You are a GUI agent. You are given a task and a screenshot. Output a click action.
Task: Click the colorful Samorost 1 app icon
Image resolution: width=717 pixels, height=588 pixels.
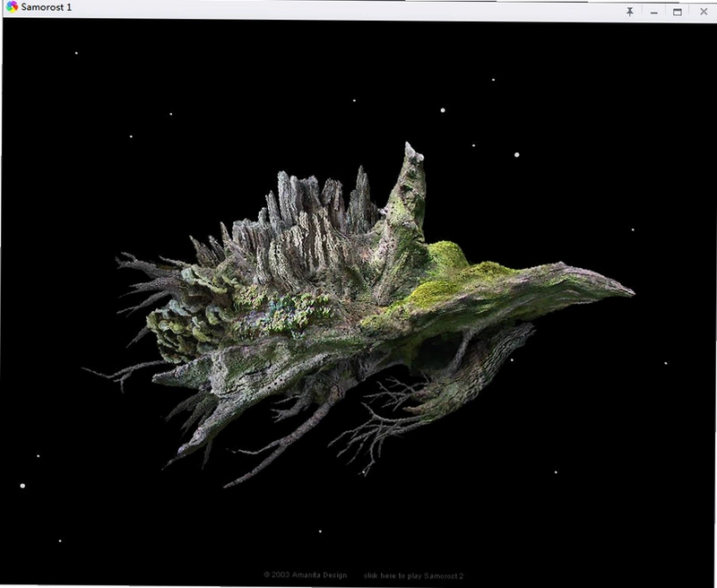[12, 7]
